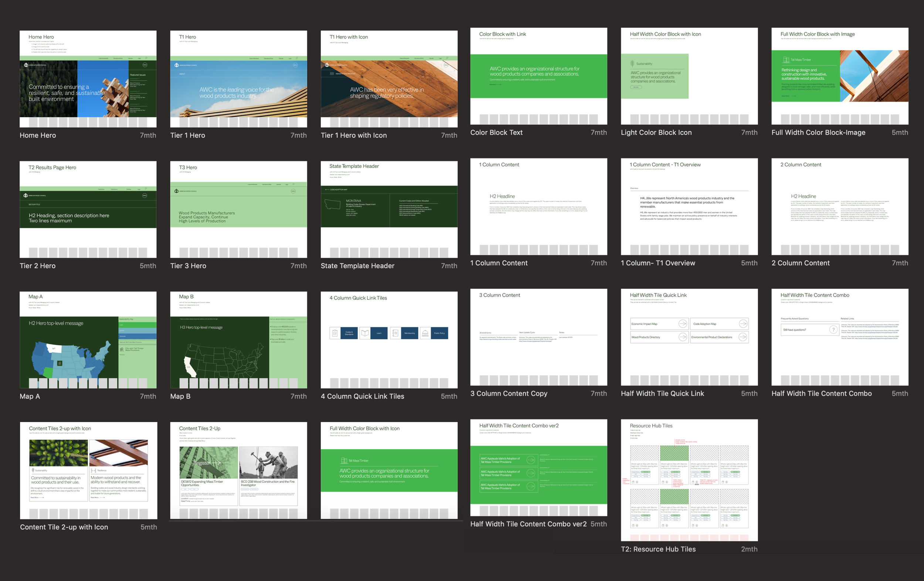Click the Color Block Text thumbnail

tap(539, 76)
